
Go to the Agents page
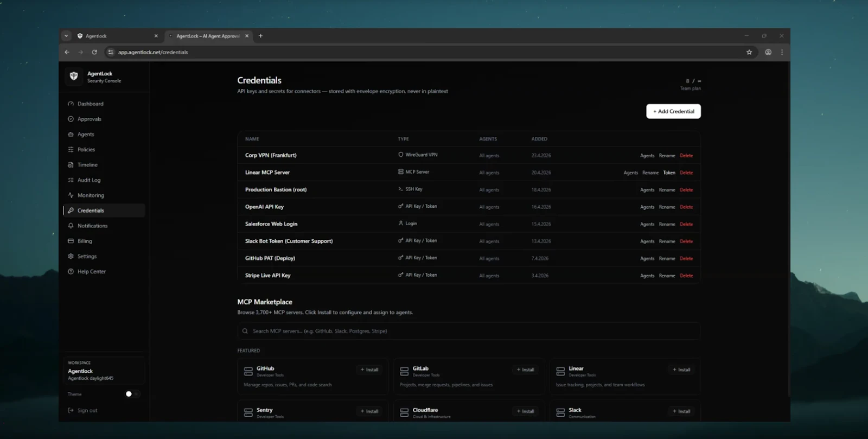(x=104, y=134)
